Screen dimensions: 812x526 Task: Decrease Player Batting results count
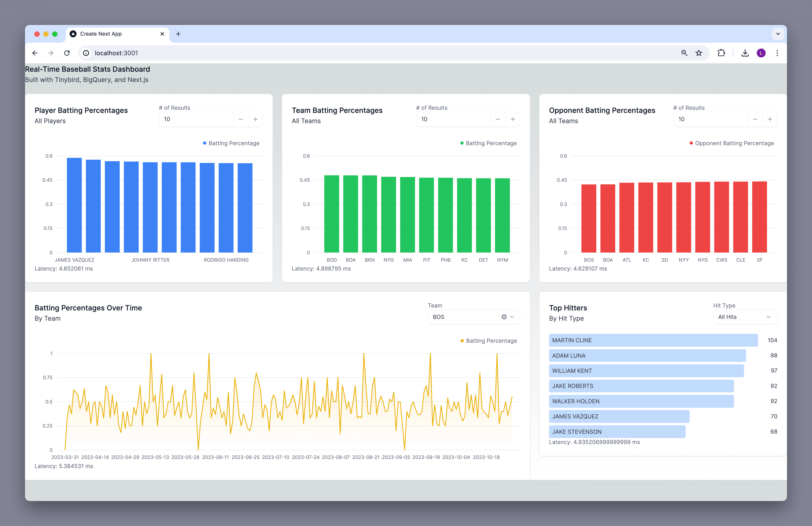click(x=240, y=119)
